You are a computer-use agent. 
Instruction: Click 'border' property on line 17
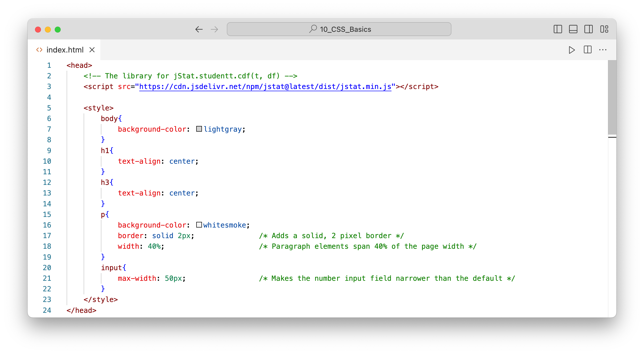pyautogui.click(x=130, y=235)
